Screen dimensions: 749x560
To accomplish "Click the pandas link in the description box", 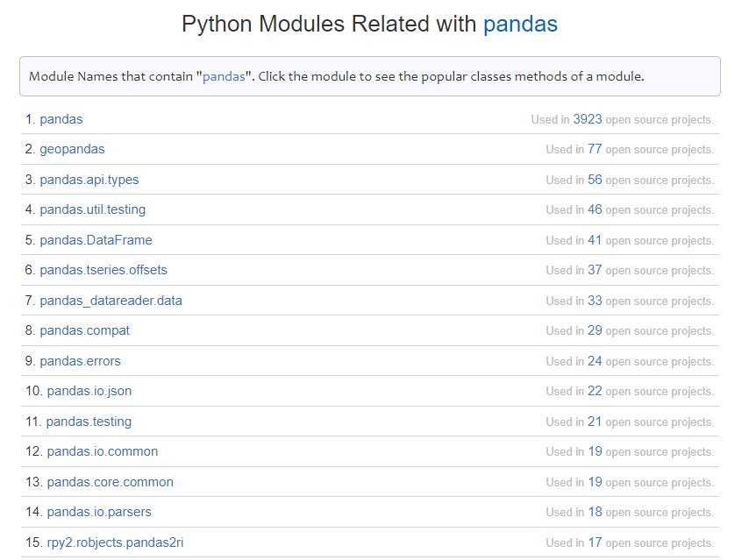I will 224,76.
